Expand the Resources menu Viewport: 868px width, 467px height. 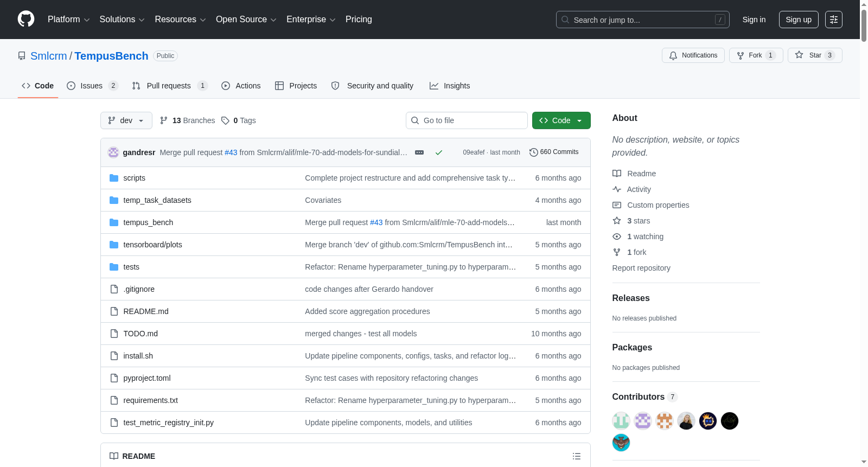click(x=180, y=20)
